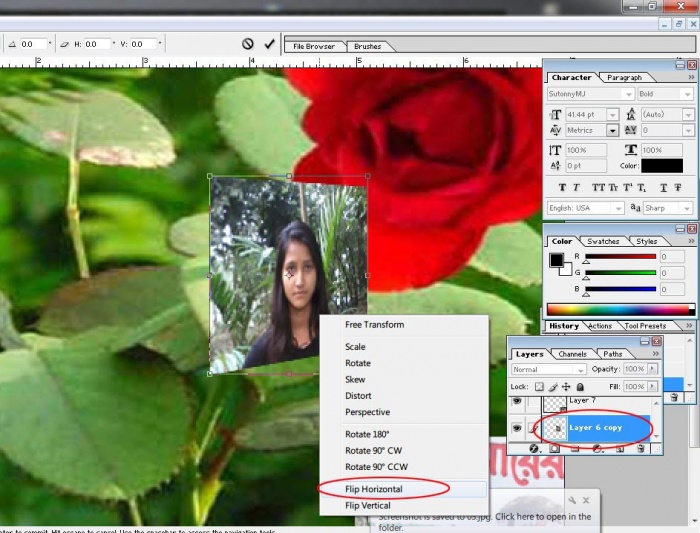
Task: Click the commit transform checkmark
Action: coord(269,44)
